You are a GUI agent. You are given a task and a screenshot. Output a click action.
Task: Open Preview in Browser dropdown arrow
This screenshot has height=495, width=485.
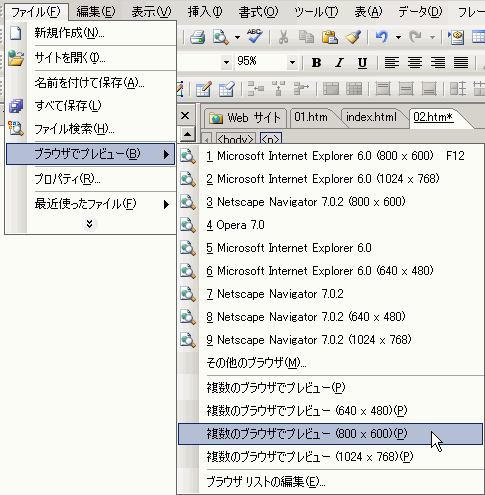click(237, 37)
